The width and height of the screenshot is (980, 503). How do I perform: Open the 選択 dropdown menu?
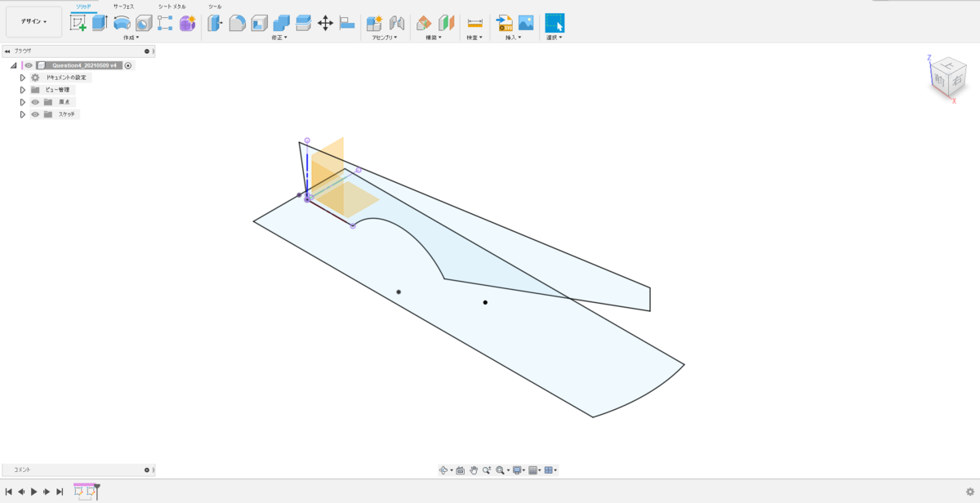[x=555, y=38]
